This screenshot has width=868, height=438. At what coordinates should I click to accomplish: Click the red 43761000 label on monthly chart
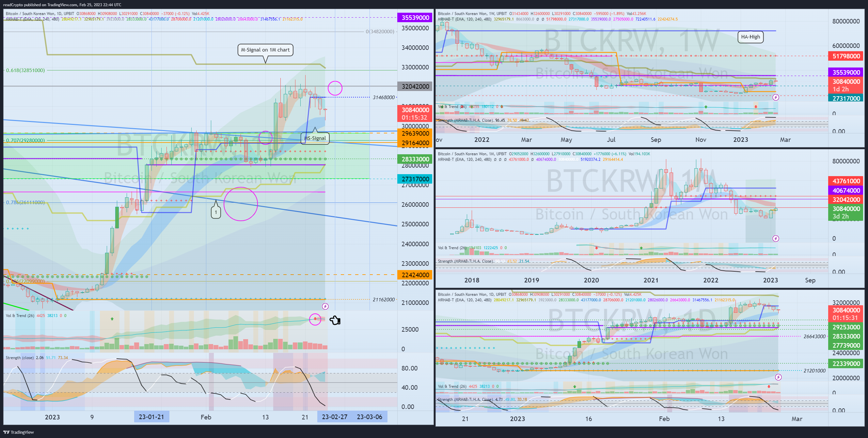(x=846, y=181)
